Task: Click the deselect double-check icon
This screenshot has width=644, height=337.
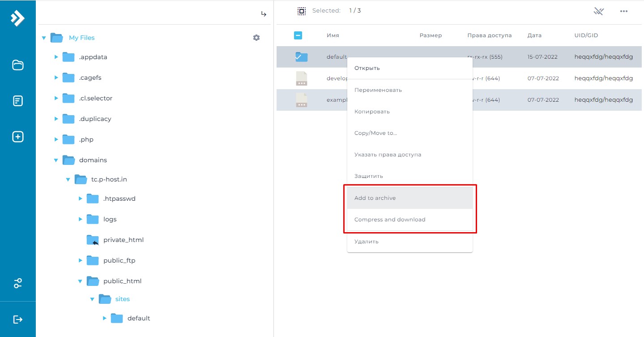Action: point(599,11)
